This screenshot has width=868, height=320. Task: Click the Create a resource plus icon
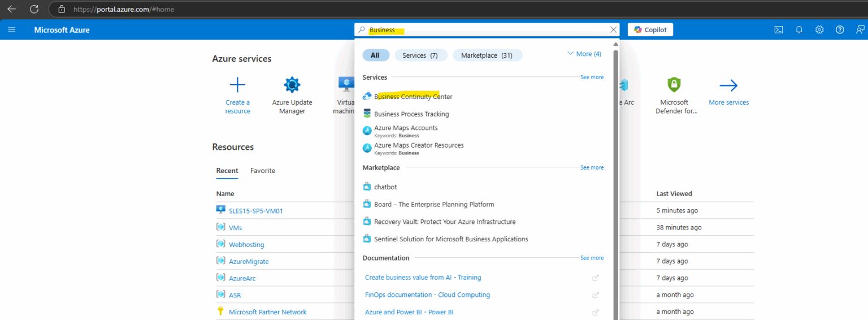click(237, 85)
